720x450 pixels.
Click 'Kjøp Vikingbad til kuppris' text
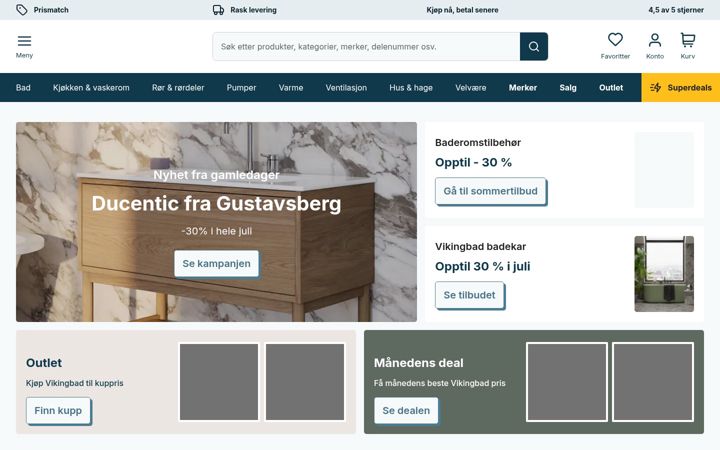(x=74, y=383)
